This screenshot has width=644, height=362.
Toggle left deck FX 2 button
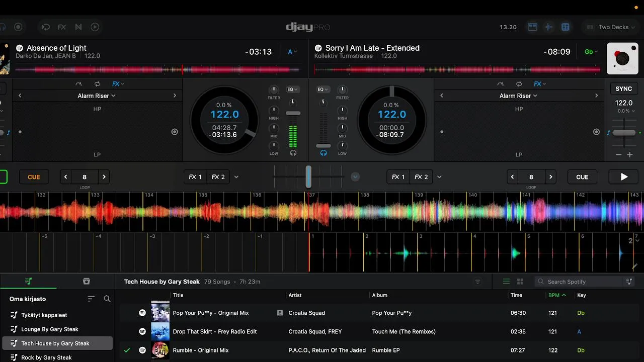coord(218,177)
